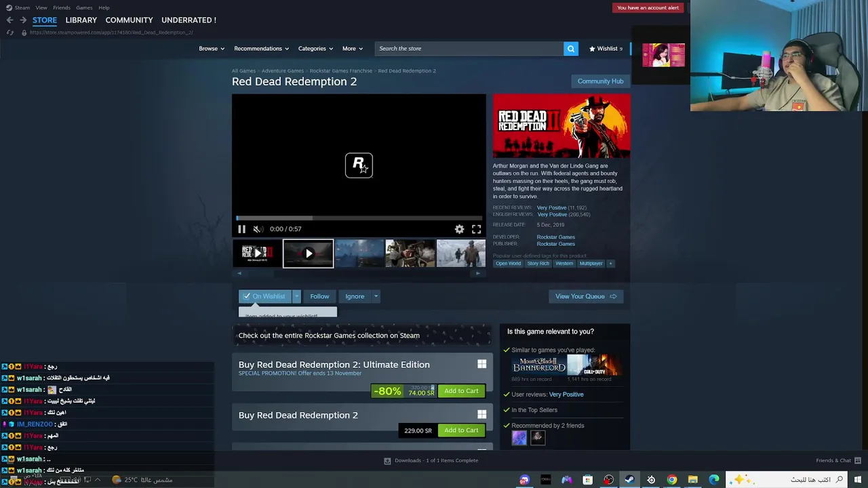Viewport: 868px width, 488px height.
Task: Select the second video thumbnail
Action: (309, 253)
